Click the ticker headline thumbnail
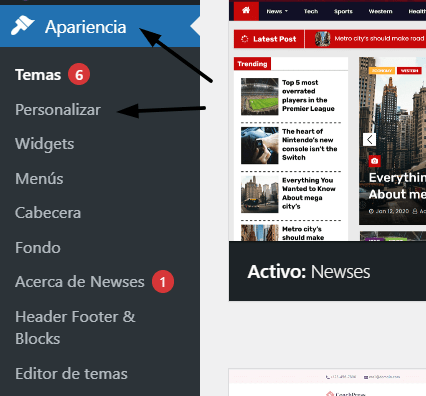The height and width of the screenshot is (396, 426). pos(322,39)
